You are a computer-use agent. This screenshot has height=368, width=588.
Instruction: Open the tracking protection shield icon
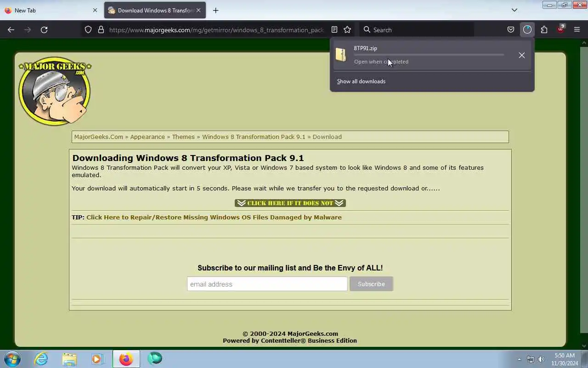point(88,29)
